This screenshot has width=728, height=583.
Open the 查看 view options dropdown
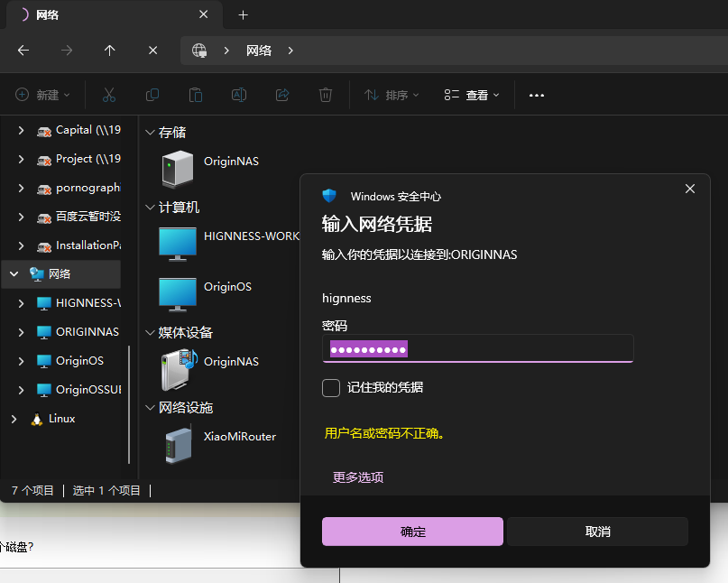pyautogui.click(x=470, y=94)
